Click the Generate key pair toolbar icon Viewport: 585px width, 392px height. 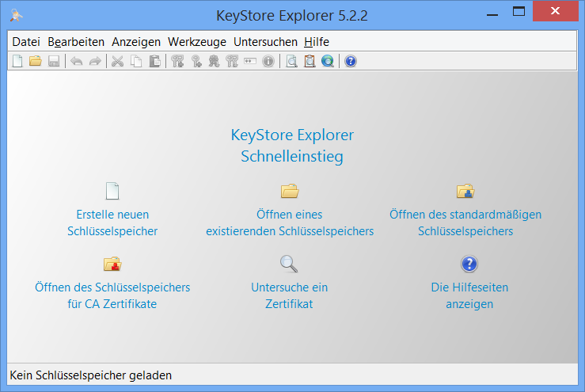[x=178, y=62]
